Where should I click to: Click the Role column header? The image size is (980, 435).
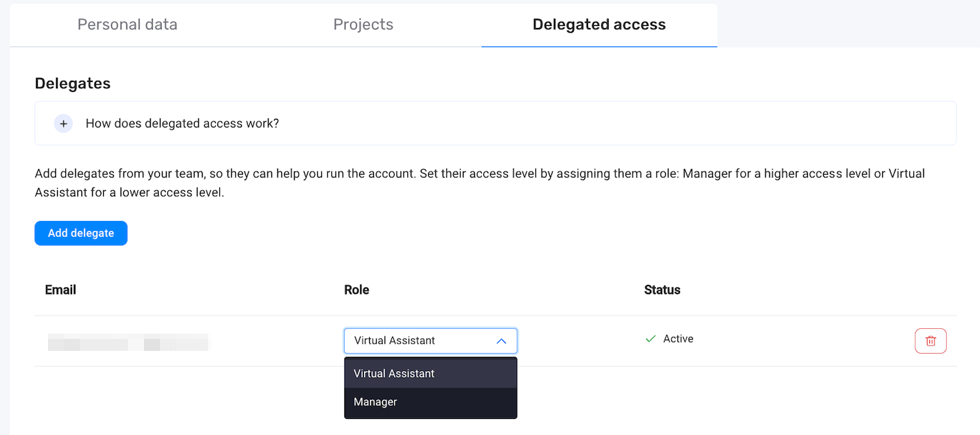point(357,290)
